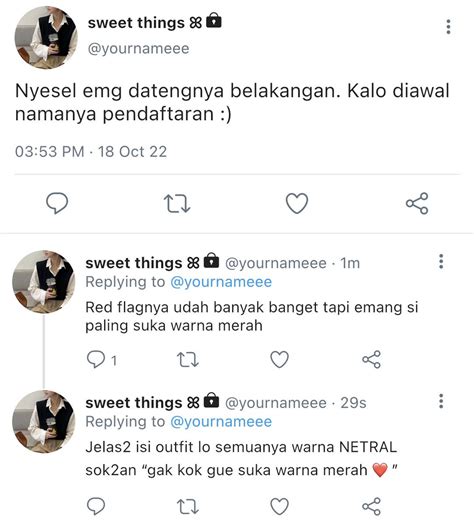
Task: Retweet the Jelas2 isi outfit tweet
Action: click(187, 506)
